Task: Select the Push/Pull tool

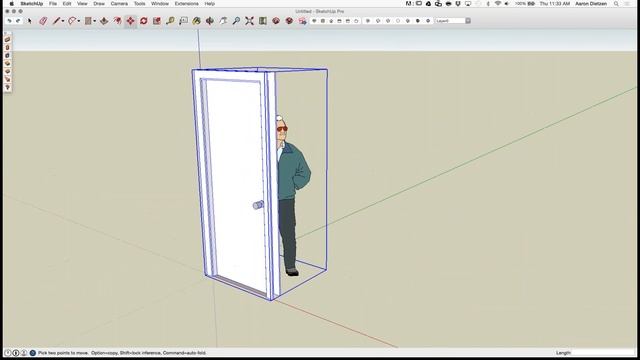Action: (x=104, y=21)
